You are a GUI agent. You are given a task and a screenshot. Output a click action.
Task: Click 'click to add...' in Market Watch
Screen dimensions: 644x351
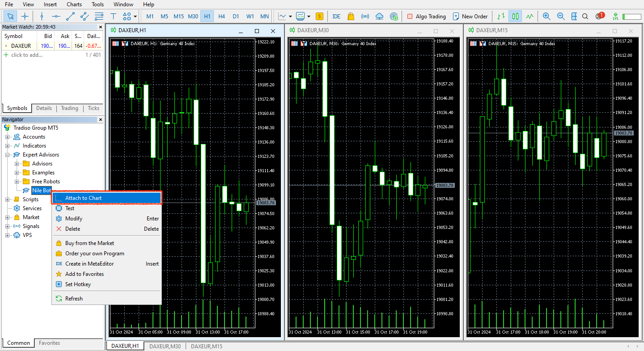[x=27, y=55]
